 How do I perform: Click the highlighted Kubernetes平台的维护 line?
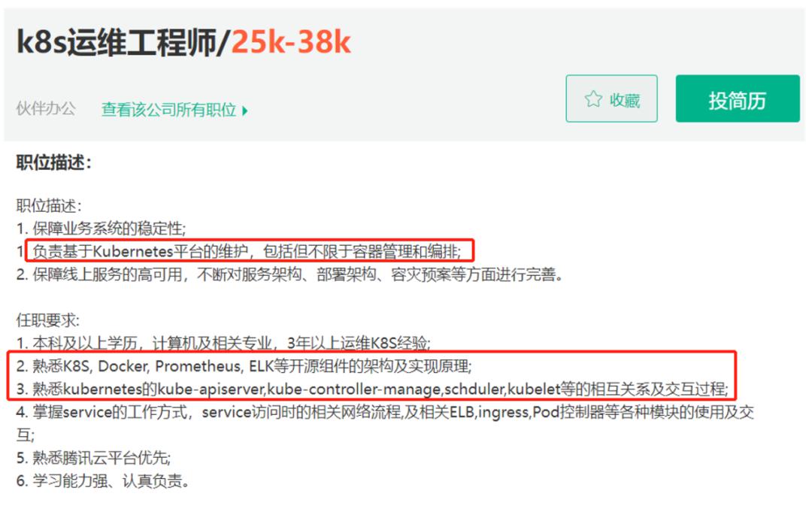247,252
